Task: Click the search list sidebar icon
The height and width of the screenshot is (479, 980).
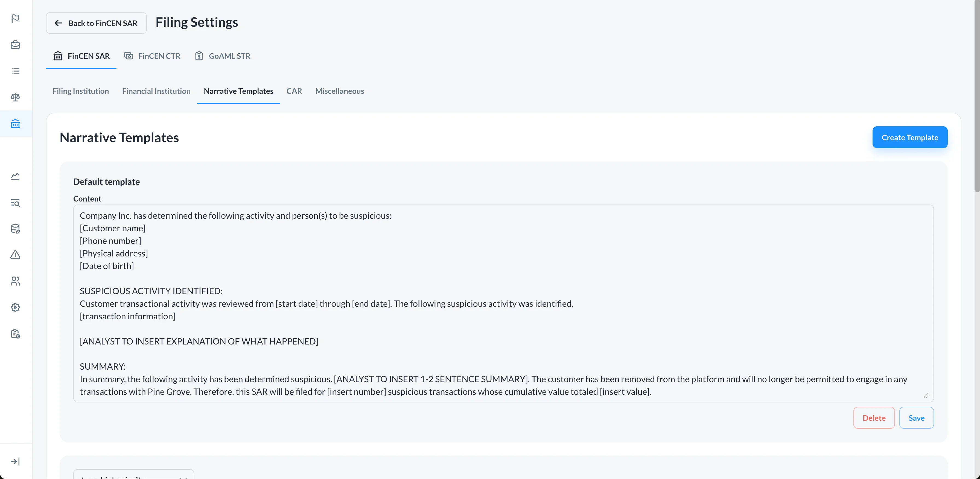Action: (x=15, y=203)
